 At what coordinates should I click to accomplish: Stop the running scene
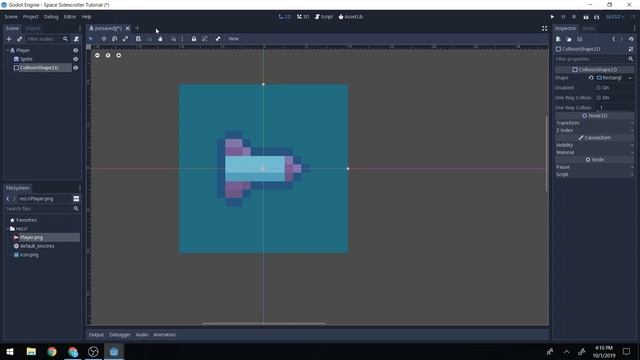pos(574,17)
